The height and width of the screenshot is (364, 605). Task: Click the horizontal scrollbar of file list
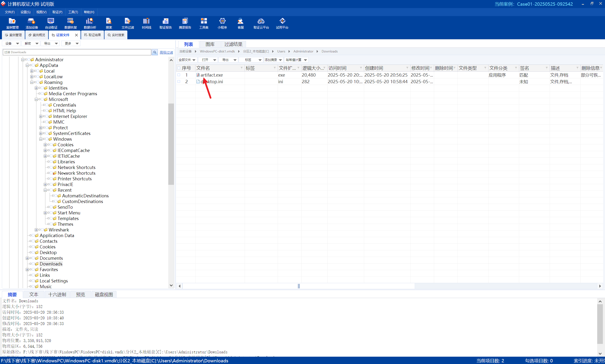[x=299, y=286]
